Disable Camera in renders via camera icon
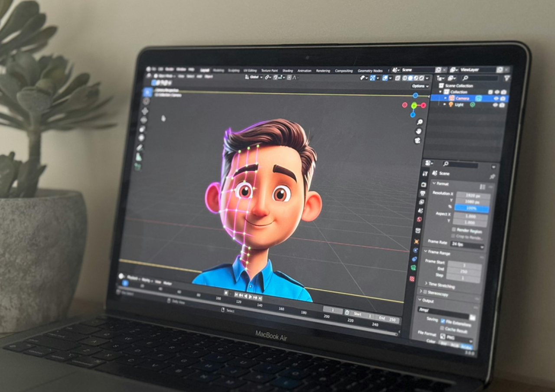The height and width of the screenshot is (392, 555). [503, 98]
